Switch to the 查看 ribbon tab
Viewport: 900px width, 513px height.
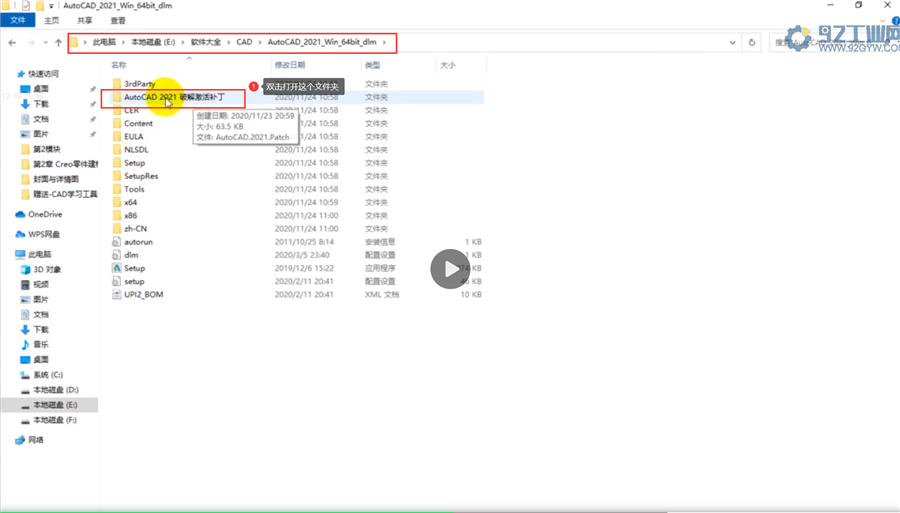118,20
